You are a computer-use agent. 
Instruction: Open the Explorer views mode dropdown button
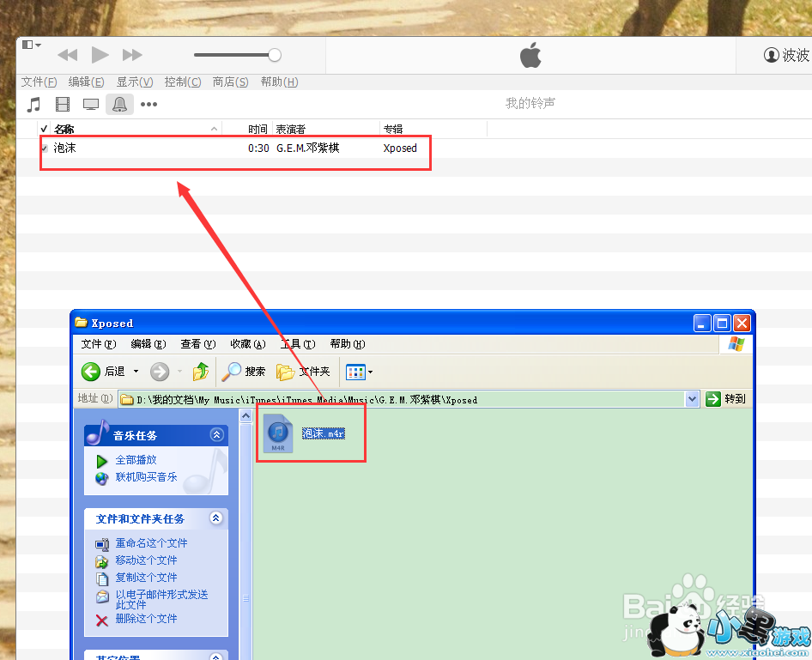(359, 372)
